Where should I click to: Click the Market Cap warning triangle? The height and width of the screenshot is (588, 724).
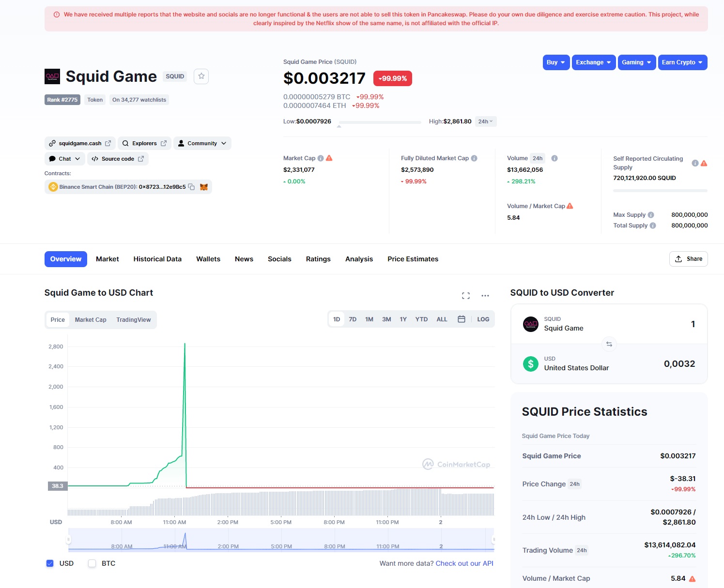click(x=329, y=158)
